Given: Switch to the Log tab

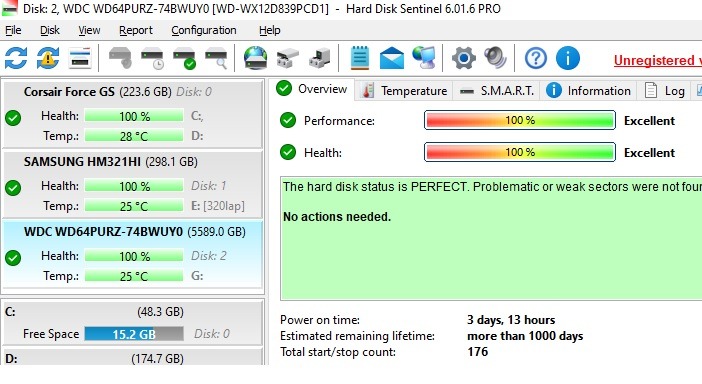Looking at the screenshot, I should tap(665, 91).
